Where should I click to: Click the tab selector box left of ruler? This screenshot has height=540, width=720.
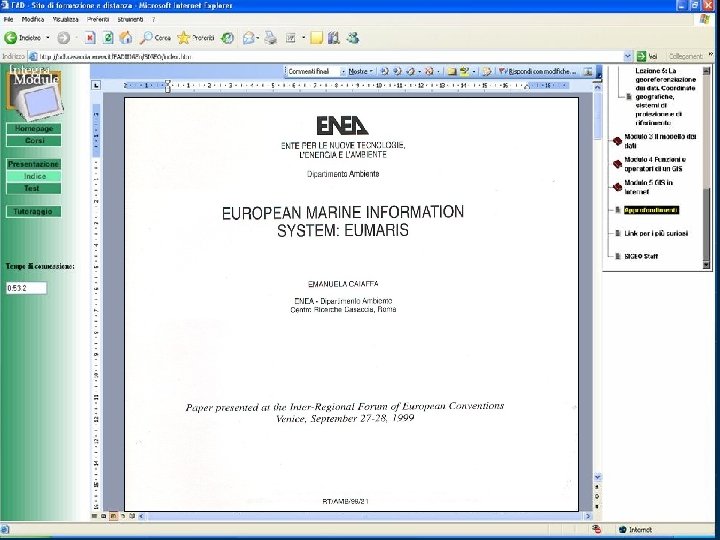click(96, 85)
